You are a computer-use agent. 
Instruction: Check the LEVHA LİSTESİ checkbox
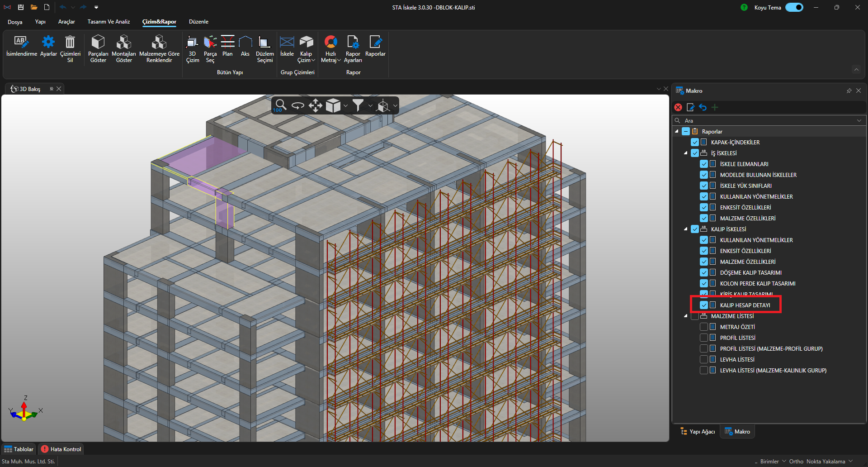704,360
